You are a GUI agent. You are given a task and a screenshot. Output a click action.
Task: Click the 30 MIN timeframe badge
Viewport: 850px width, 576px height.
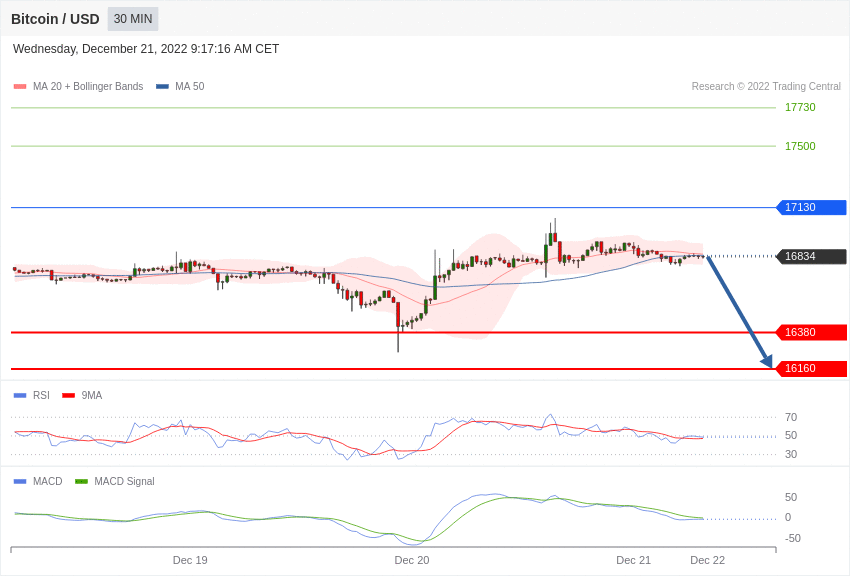[133, 19]
